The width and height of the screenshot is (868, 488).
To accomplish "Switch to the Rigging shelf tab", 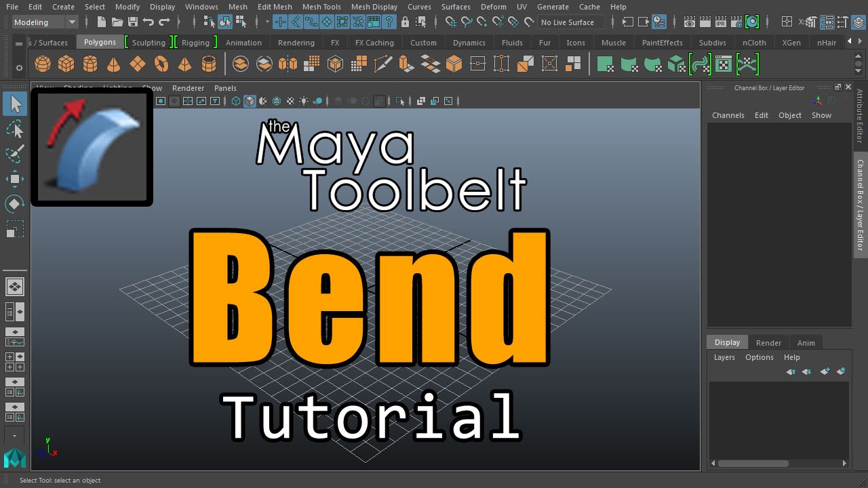I will pyautogui.click(x=195, y=43).
